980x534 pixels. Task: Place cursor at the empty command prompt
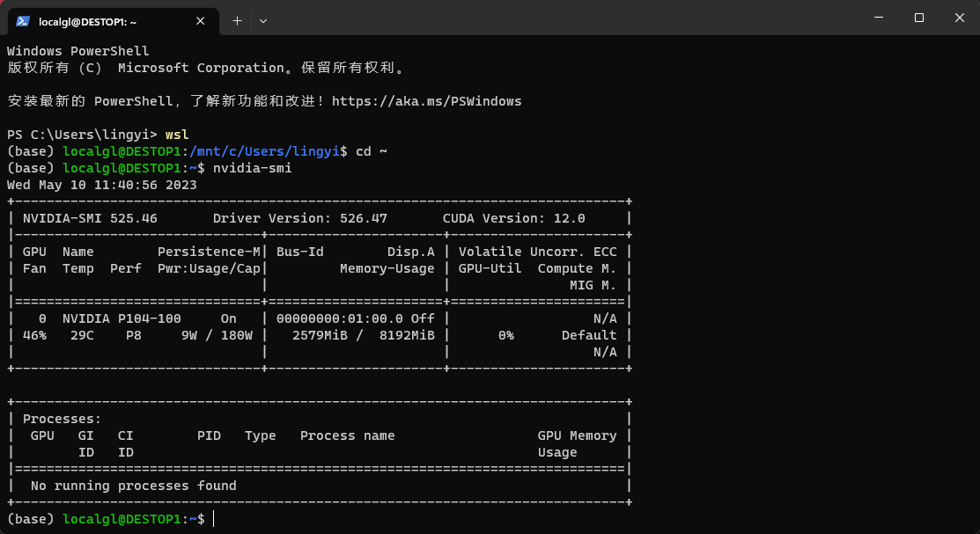(216, 518)
